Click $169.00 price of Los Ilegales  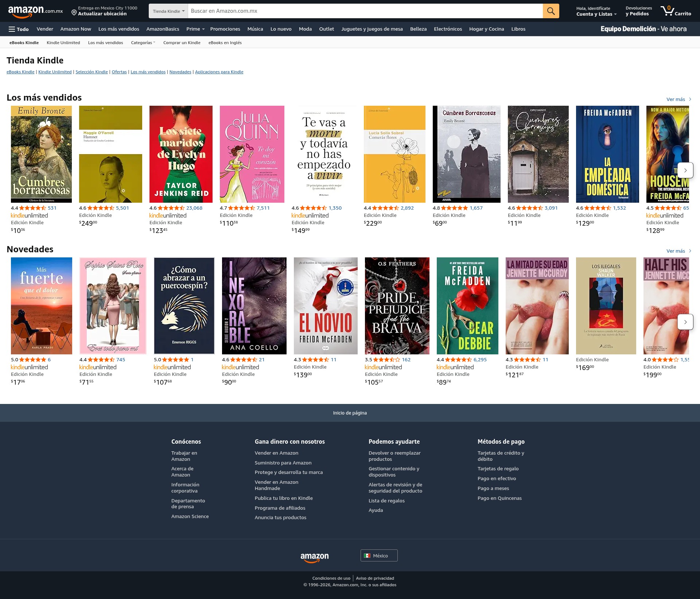(x=585, y=367)
